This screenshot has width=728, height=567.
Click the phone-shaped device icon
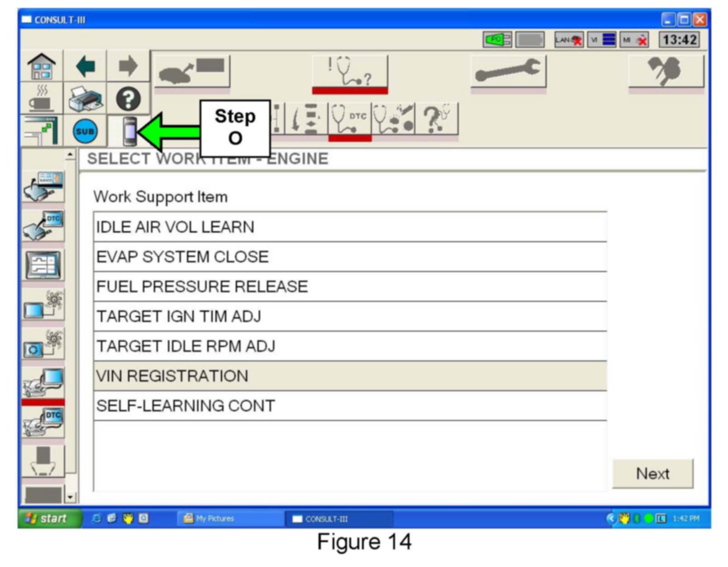click(x=129, y=132)
